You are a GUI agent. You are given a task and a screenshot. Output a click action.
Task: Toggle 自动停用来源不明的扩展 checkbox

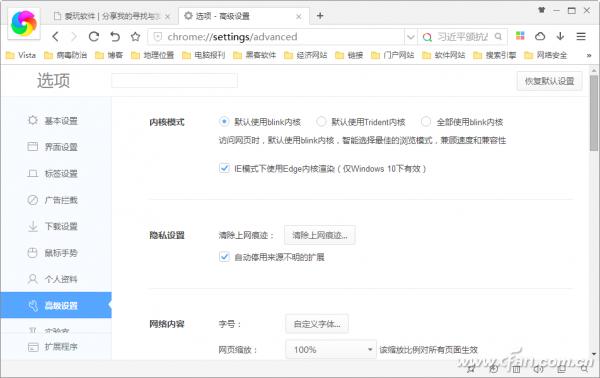tap(224, 256)
